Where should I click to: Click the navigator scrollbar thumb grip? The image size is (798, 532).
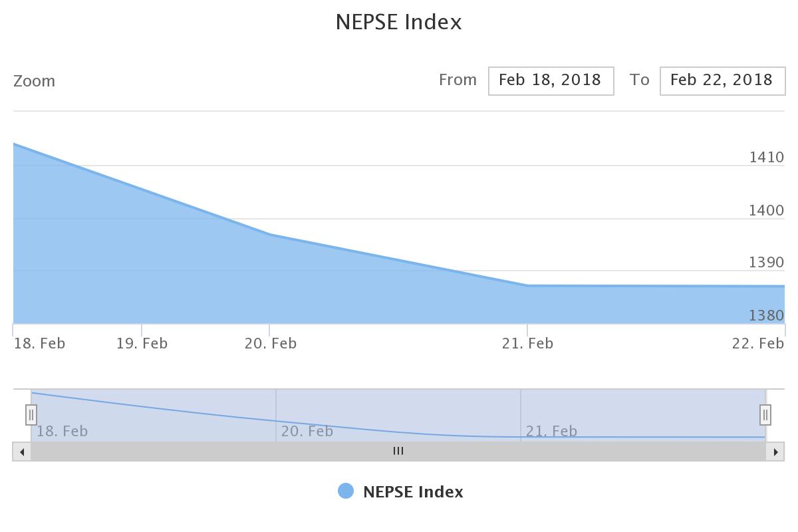click(x=398, y=452)
